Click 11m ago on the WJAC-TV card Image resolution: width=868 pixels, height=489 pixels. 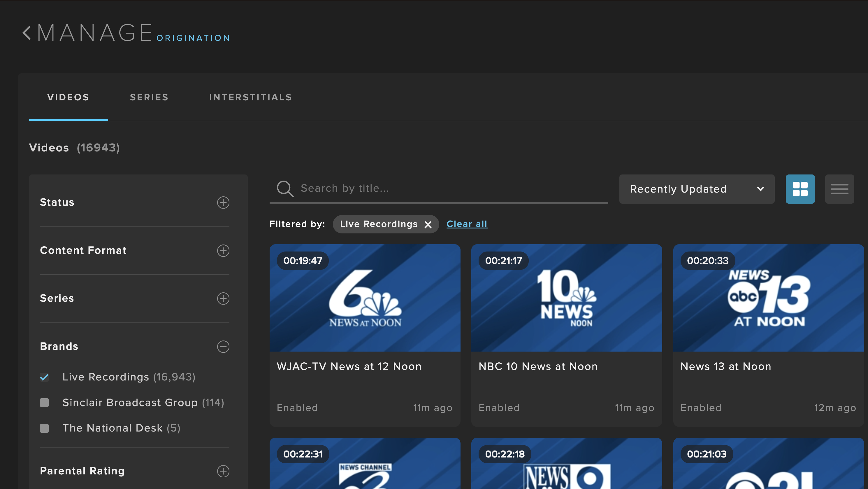pyautogui.click(x=433, y=408)
